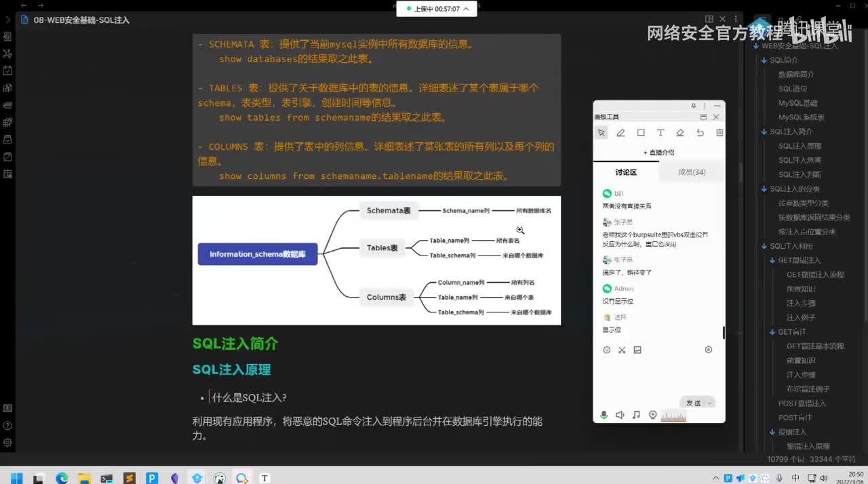Select the 08-WEB安全基础-SQL注入 document tab
Viewport: 868px width, 484px height.
click(75, 20)
